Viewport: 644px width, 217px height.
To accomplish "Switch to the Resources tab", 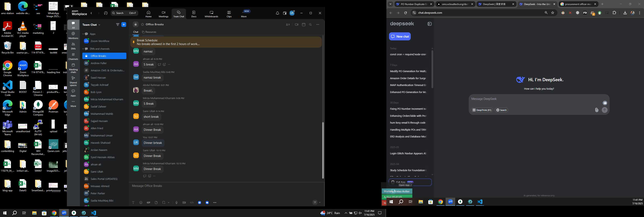I will 149,32.
